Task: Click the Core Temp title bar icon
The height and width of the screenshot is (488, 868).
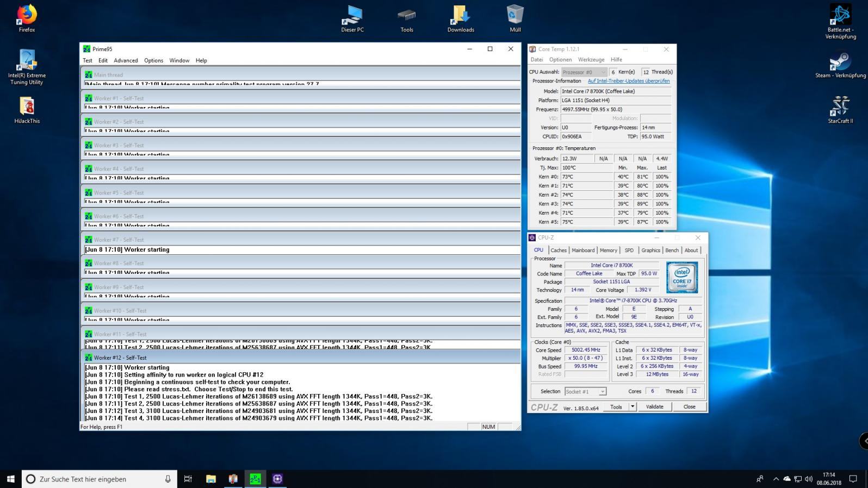Action: (x=532, y=49)
